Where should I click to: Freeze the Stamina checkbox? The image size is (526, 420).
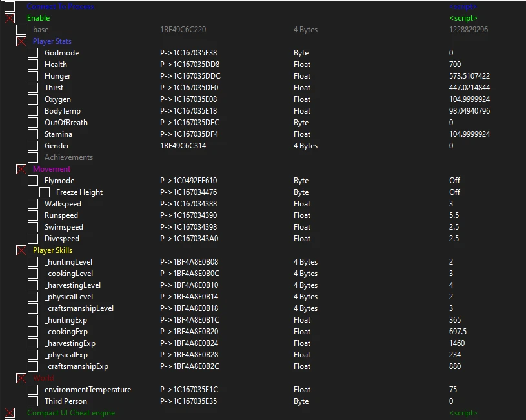click(x=33, y=134)
